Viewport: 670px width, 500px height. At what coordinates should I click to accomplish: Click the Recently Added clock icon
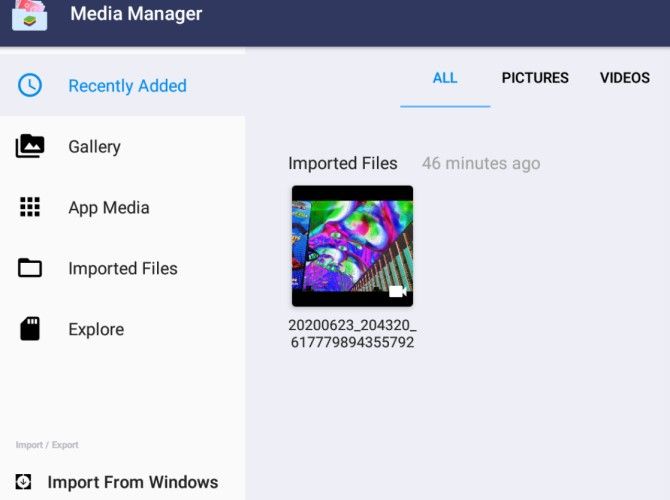tap(30, 85)
